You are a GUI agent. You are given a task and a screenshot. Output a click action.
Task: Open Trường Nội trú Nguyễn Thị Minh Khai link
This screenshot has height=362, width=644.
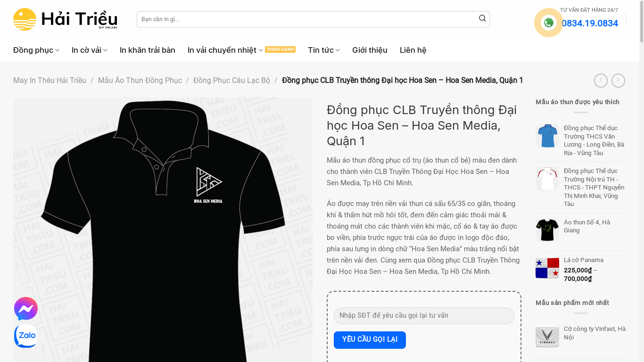click(594, 187)
